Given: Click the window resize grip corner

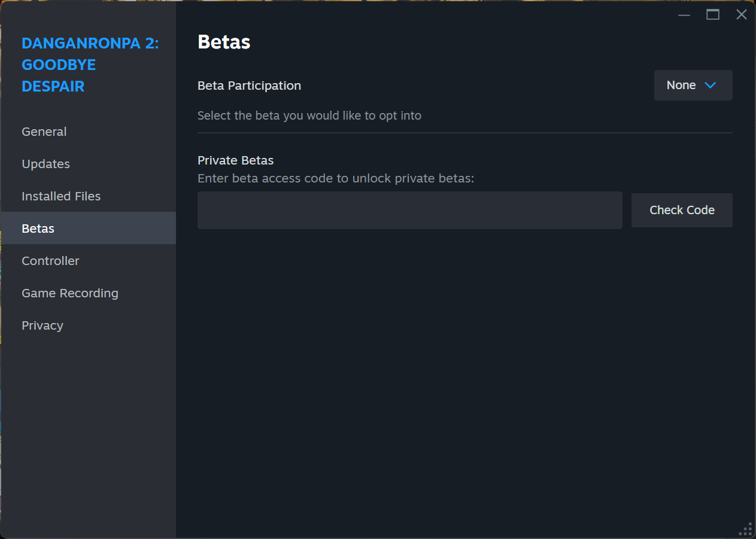Looking at the screenshot, I should [x=746, y=529].
